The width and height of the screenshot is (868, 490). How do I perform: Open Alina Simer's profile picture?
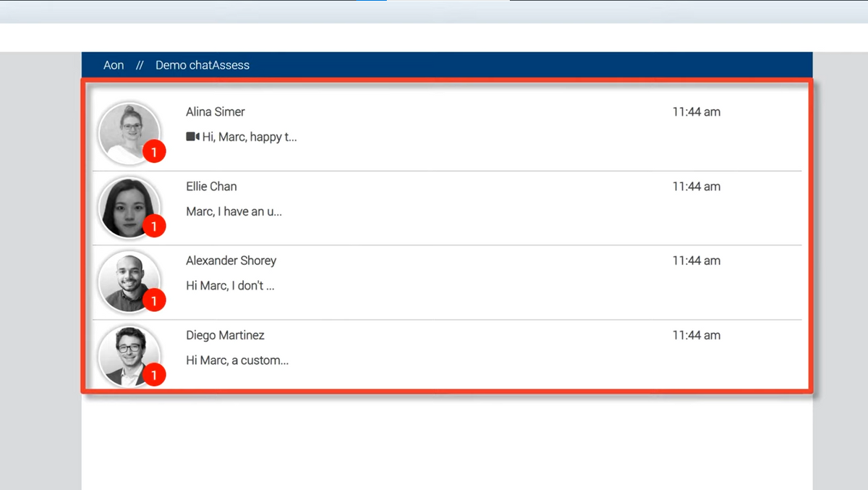point(128,132)
